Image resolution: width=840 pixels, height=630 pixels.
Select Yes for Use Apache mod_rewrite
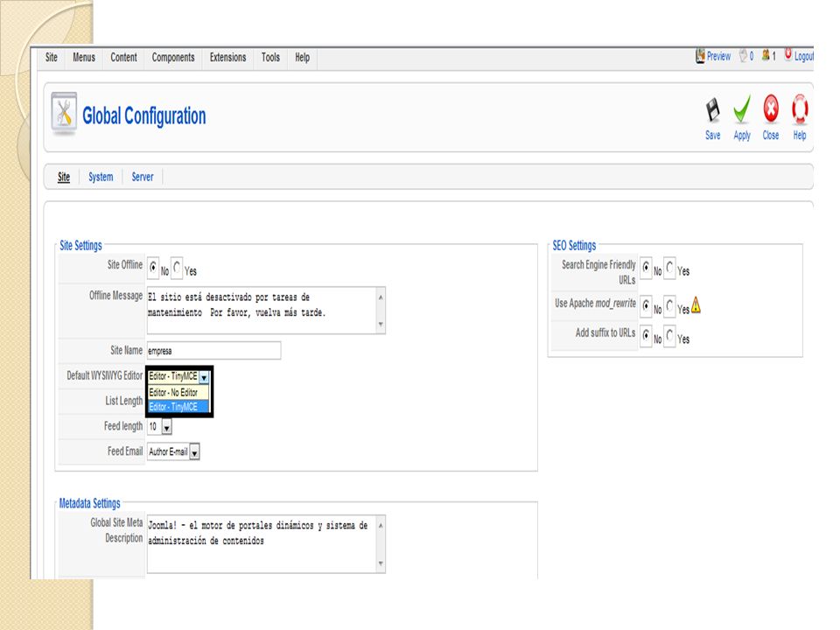click(x=669, y=305)
